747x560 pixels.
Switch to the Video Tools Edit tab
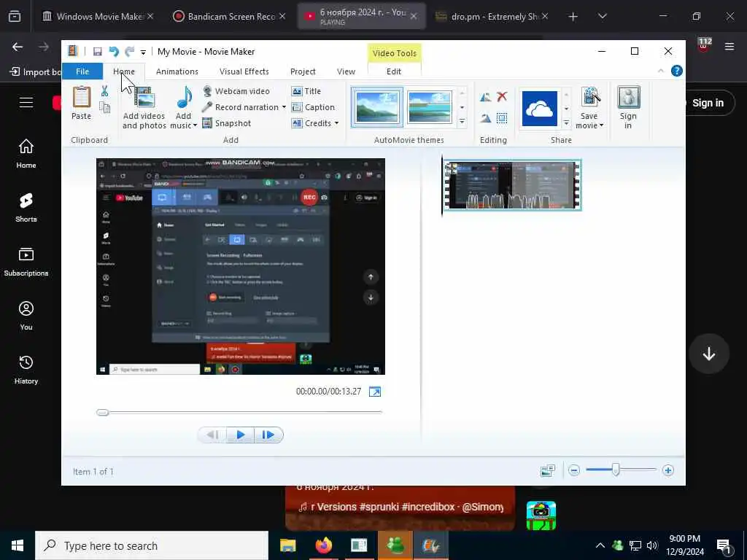pyautogui.click(x=393, y=71)
